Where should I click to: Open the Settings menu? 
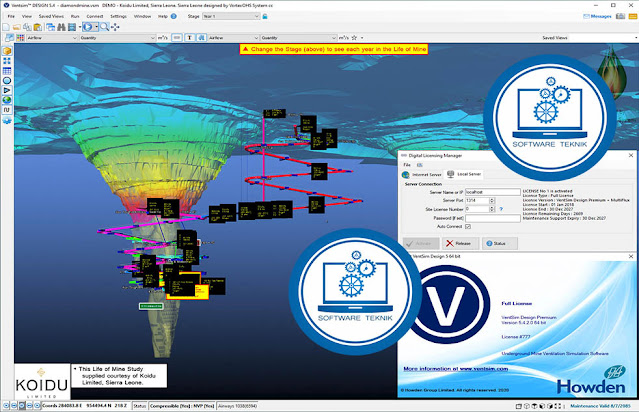tap(119, 16)
